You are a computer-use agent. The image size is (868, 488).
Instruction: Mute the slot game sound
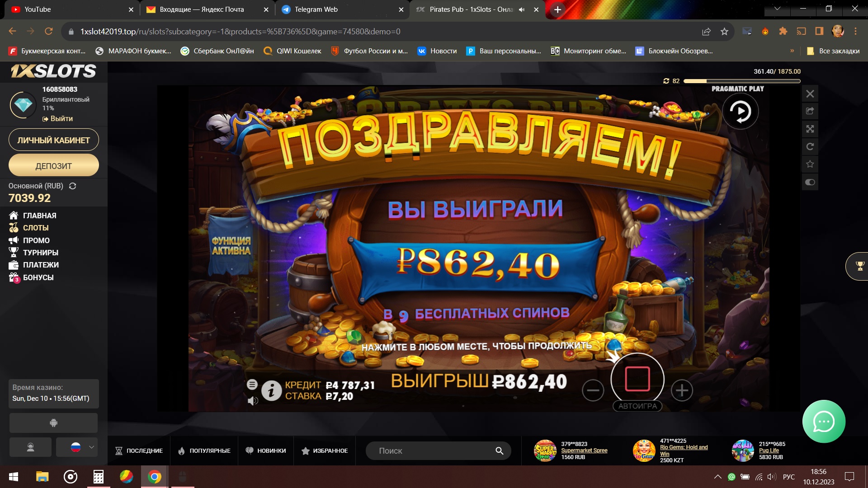pyautogui.click(x=253, y=401)
